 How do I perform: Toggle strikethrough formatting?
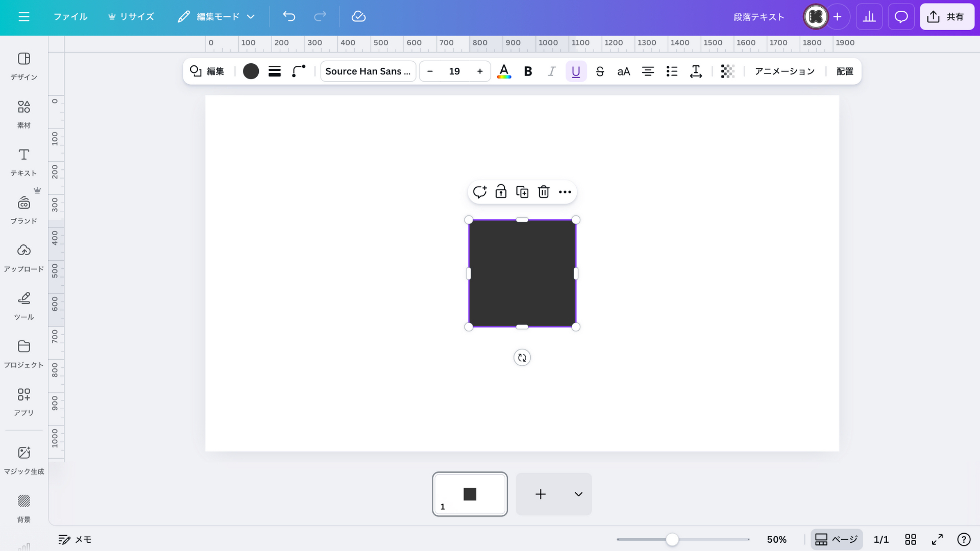pyautogui.click(x=600, y=71)
